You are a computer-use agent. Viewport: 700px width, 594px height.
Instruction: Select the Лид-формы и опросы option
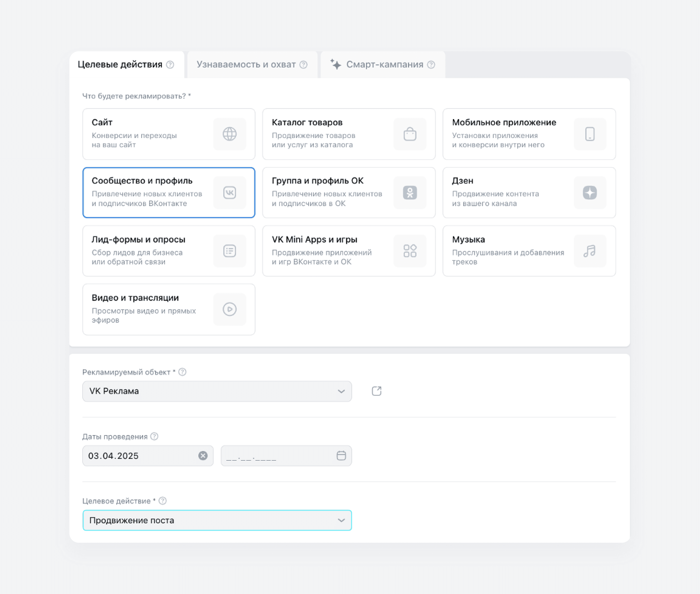tap(169, 251)
